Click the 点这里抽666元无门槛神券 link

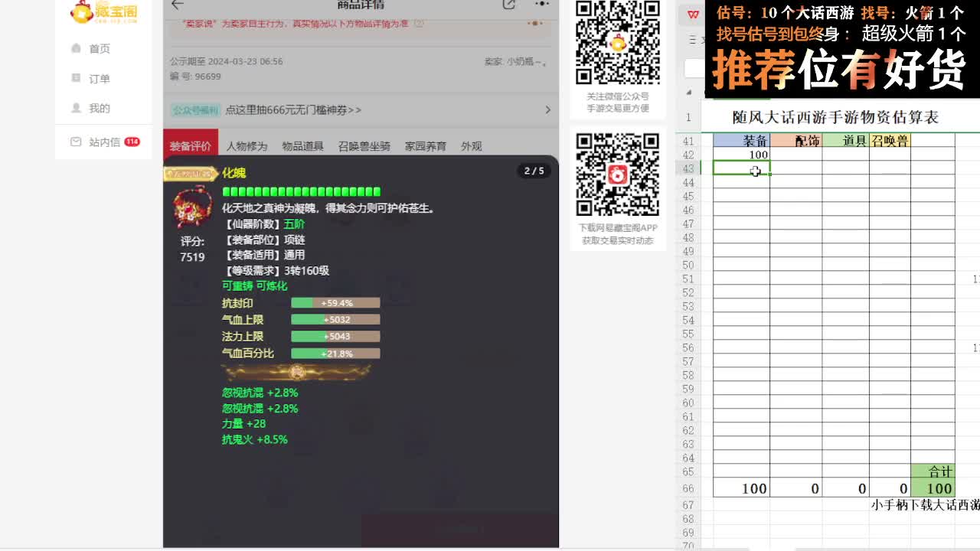pyautogui.click(x=291, y=110)
